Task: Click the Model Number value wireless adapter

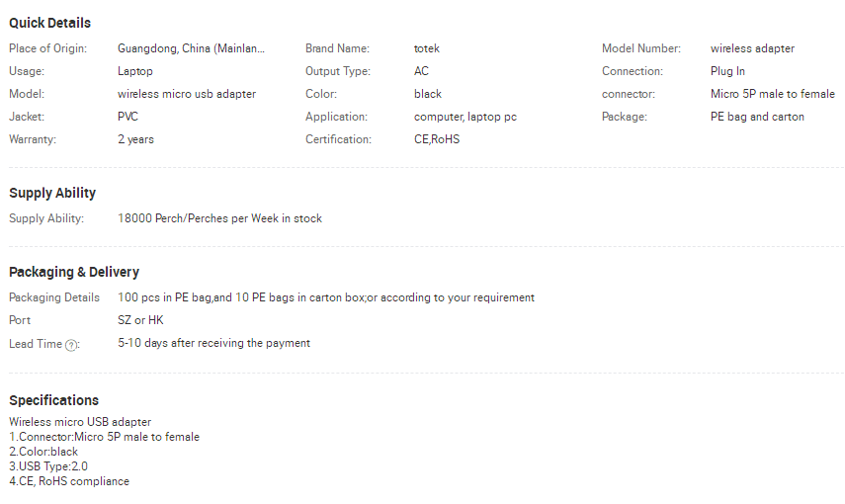Action: (752, 48)
